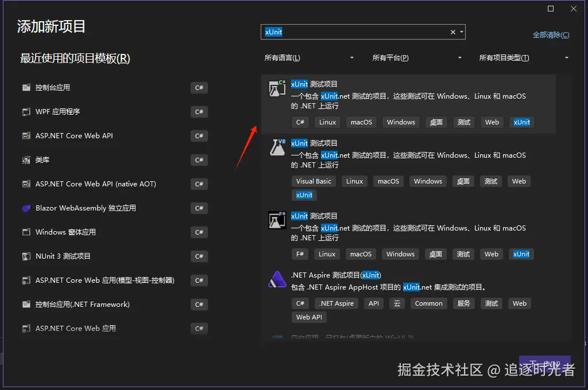This screenshot has height=390, width=588.
Task: Click highlighted xUnit tag on F# result
Action: tap(521, 254)
